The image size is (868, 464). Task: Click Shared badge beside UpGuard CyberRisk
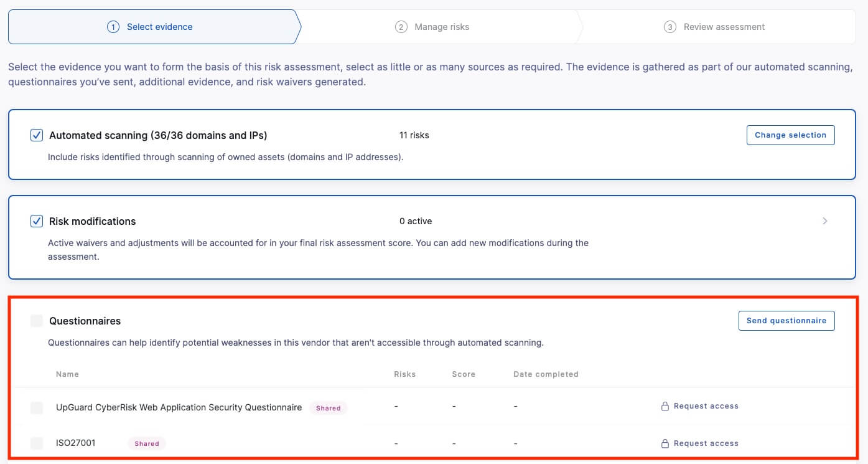[x=328, y=408]
